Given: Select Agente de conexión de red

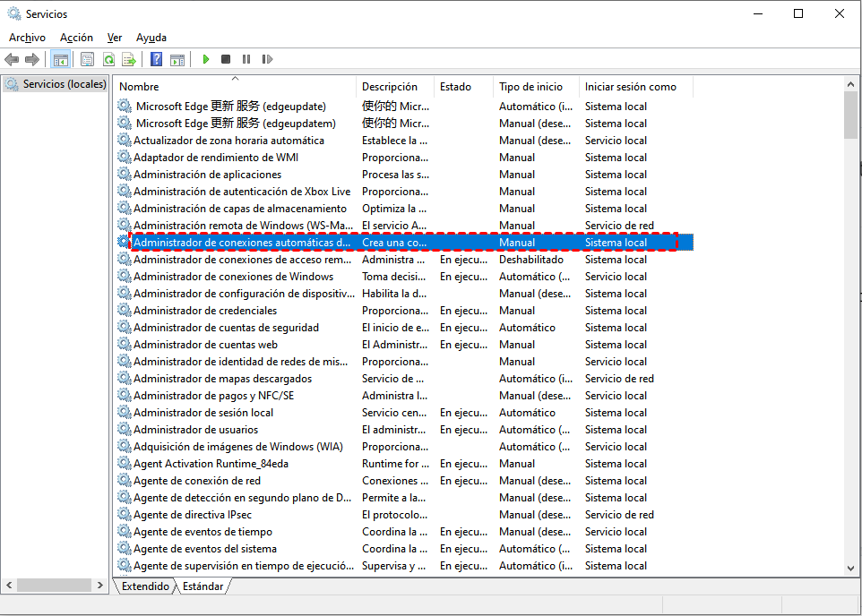Looking at the screenshot, I should coord(405,480).
